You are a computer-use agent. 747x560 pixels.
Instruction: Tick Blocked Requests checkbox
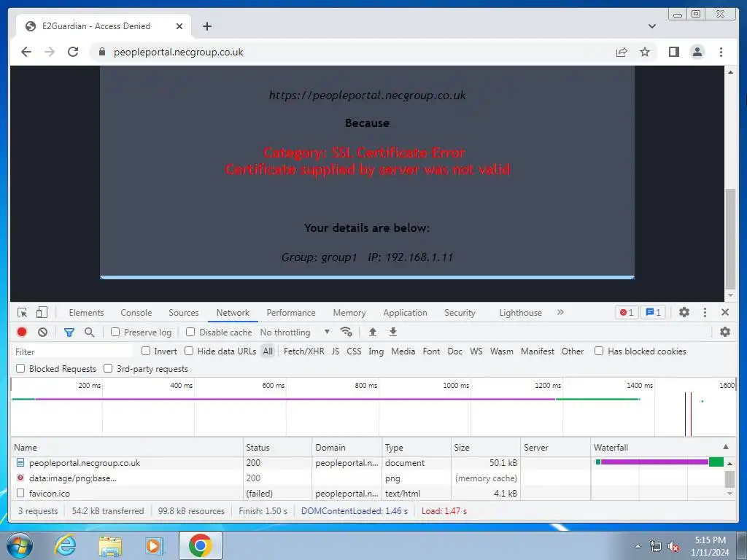click(x=20, y=368)
